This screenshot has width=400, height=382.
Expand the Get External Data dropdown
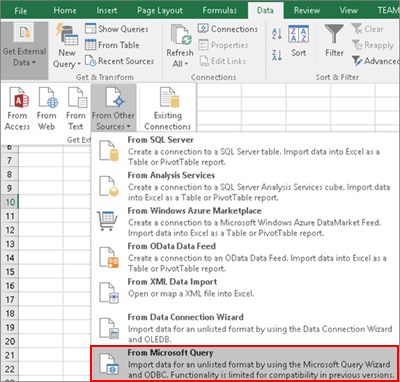point(24,50)
